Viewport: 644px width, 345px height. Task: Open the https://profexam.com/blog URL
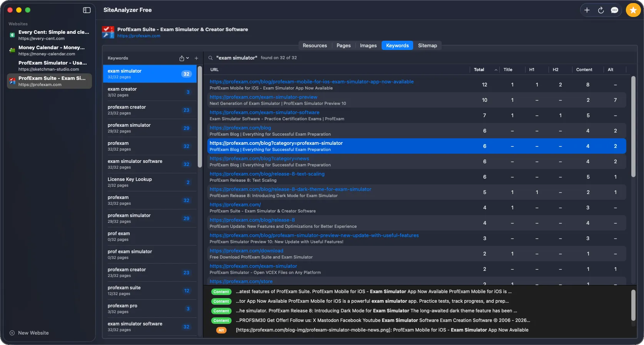coord(240,128)
